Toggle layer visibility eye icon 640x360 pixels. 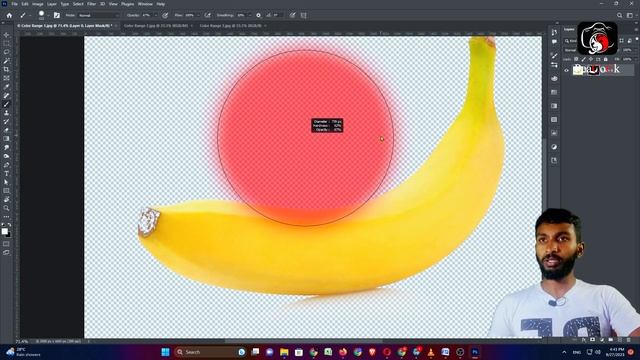pyautogui.click(x=567, y=70)
